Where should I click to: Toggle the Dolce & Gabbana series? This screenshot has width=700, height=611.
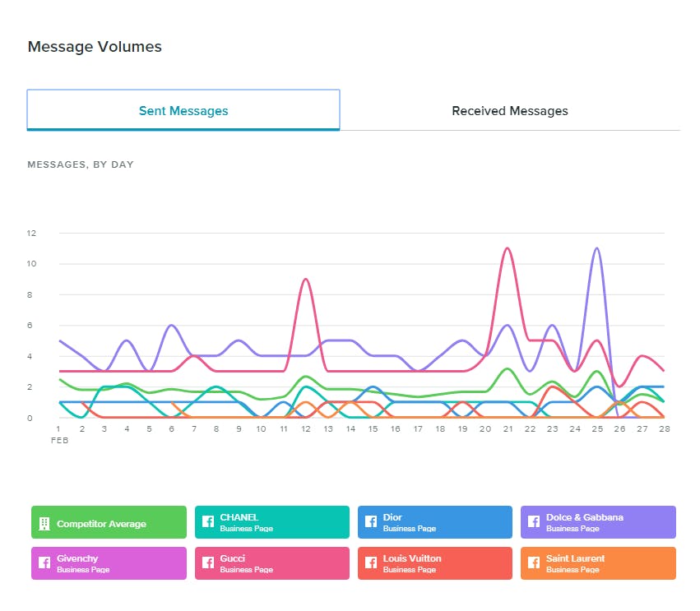[598, 522]
